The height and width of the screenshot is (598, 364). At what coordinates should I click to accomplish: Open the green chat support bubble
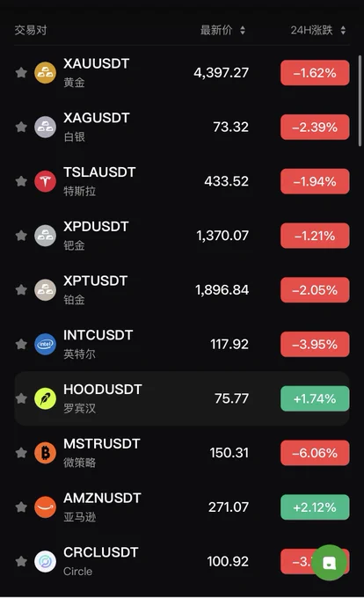click(330, 563)
